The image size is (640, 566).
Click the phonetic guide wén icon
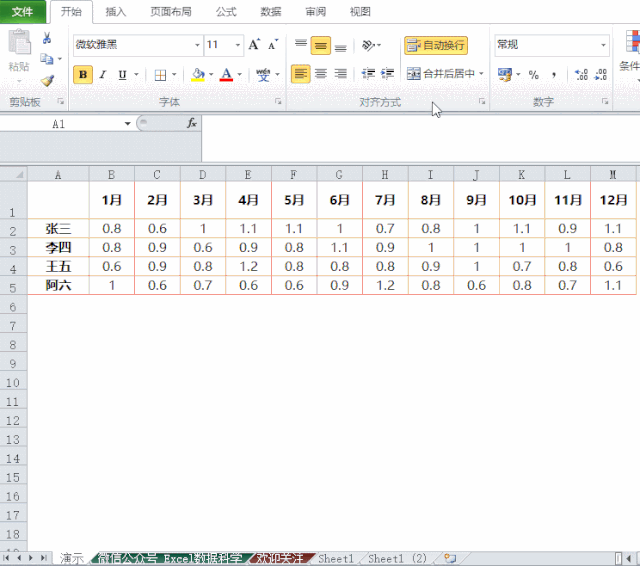[x=263, y=75]
